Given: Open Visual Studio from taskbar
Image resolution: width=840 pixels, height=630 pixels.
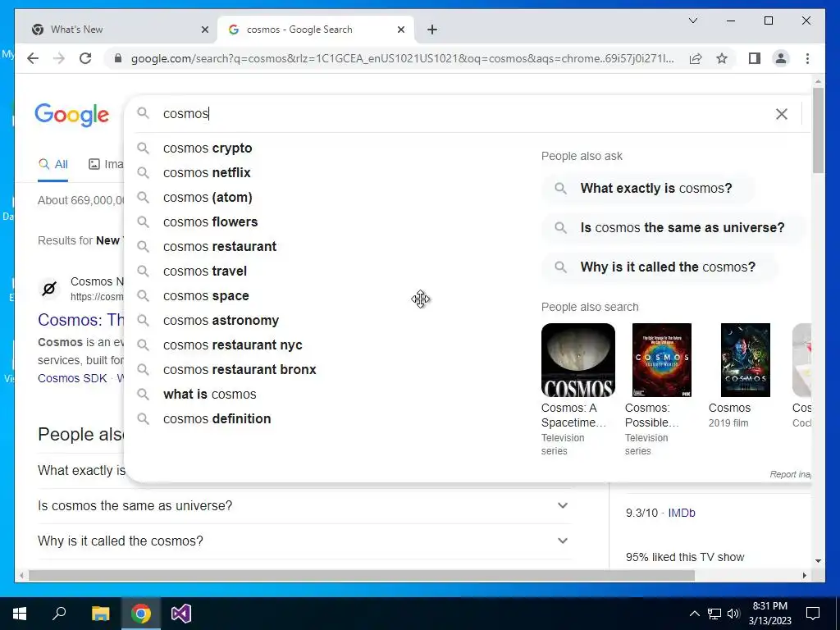Looking at the screenshot, I should pyautogui.click(x=181, y=614).
